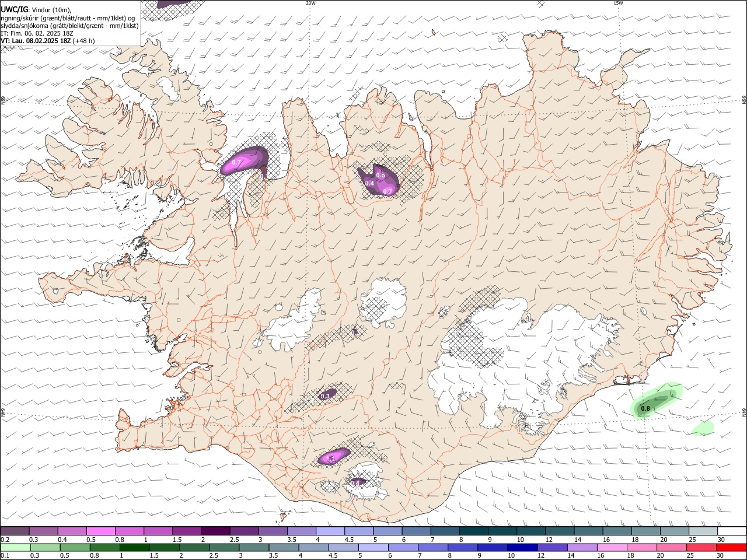Click the '20W' longitude label
Image resolution: width=747 pixels, height=560 pixels.
(x=310, y=3)
